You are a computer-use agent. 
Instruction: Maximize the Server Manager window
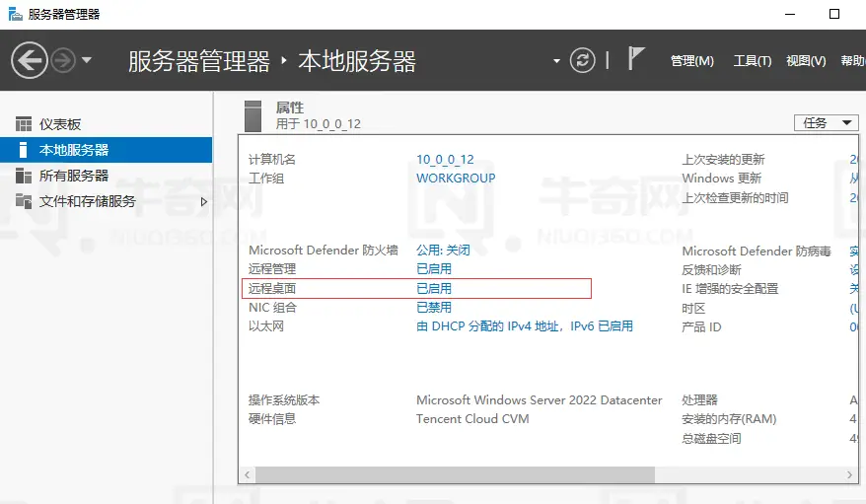tap(834, 14)
